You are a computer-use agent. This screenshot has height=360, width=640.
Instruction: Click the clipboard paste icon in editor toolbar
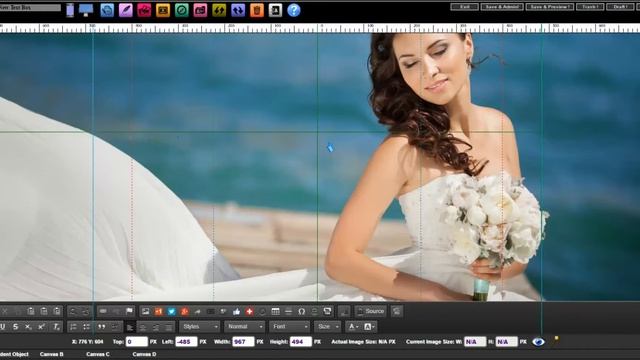click(x=31, y=311)
